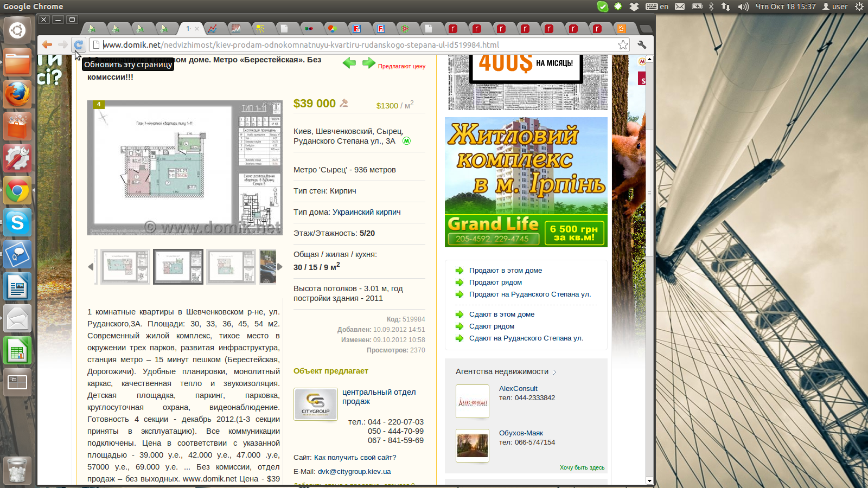Open the Files manager in launcher
Viewport: 868px width, 488px height.
(17, 62)
